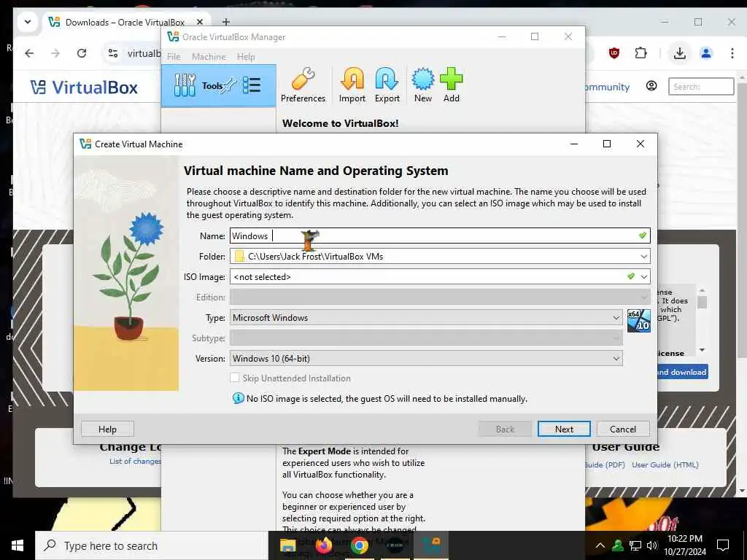Open the Chrome profile avatar icon
The height and width of the screenshot is (560, 747).
[706, 52]
